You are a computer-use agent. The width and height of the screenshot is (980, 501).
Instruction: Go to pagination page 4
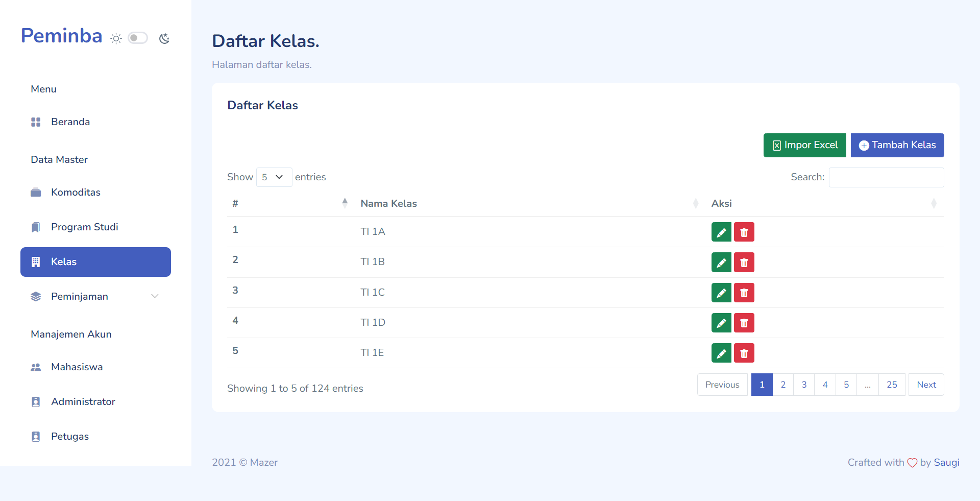[x=825, y=385]
